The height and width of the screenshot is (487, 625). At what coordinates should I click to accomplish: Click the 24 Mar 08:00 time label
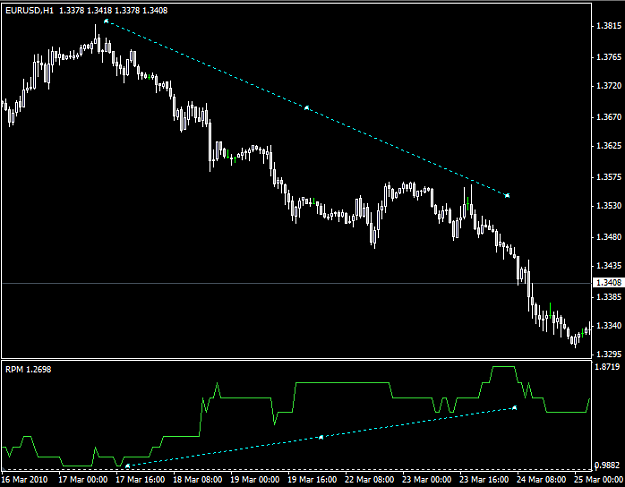pos(541,479)
